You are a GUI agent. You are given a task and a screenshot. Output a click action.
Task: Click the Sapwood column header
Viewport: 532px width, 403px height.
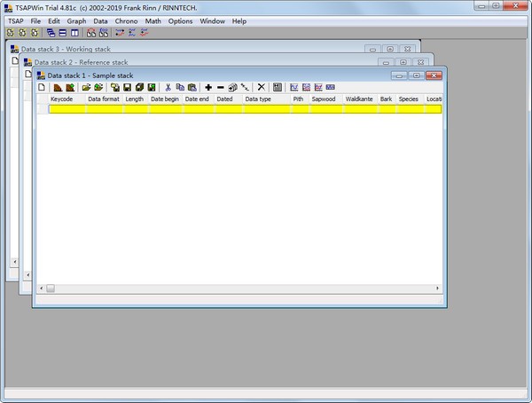point(324,99)
